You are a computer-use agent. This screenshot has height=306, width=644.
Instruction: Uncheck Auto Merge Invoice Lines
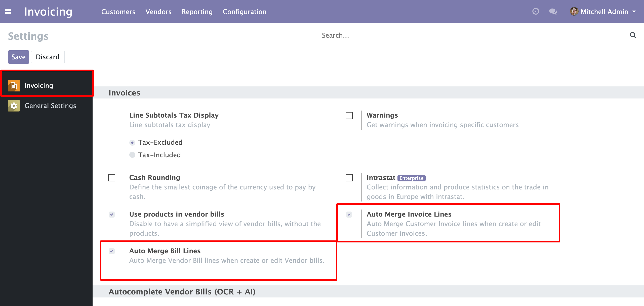(x=349, y=215)
